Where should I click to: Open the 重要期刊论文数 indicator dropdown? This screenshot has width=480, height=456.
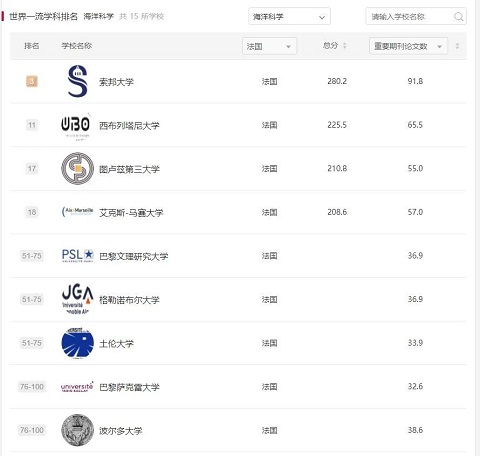pyautogui.click(x=408, y=46)
